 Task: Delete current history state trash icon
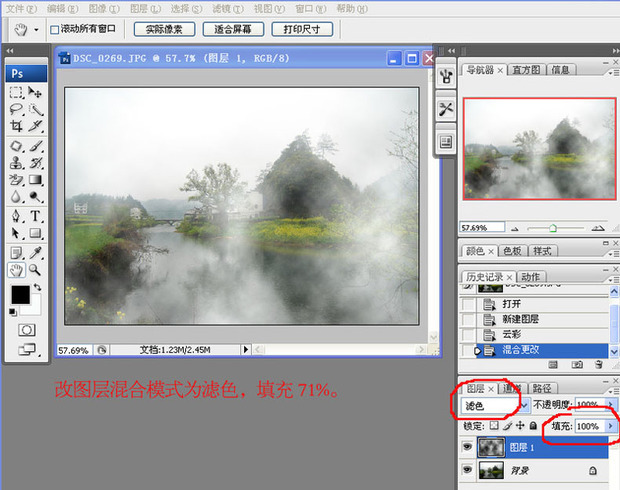pos(599,364)
